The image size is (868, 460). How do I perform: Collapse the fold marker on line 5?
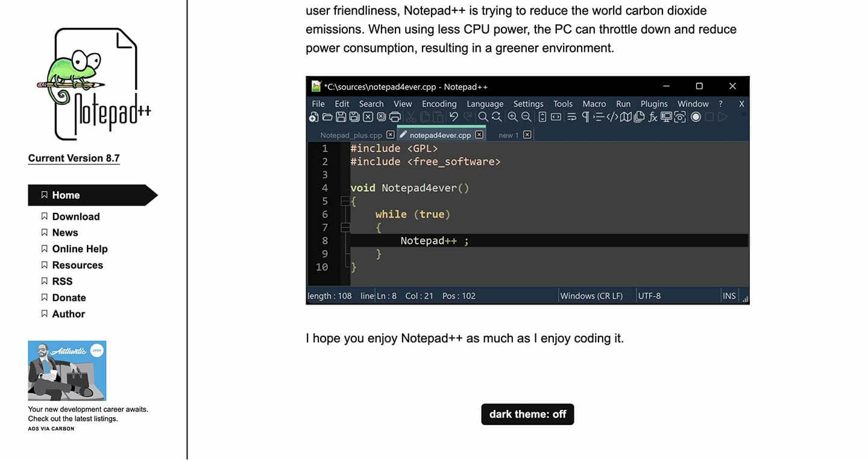345,201
